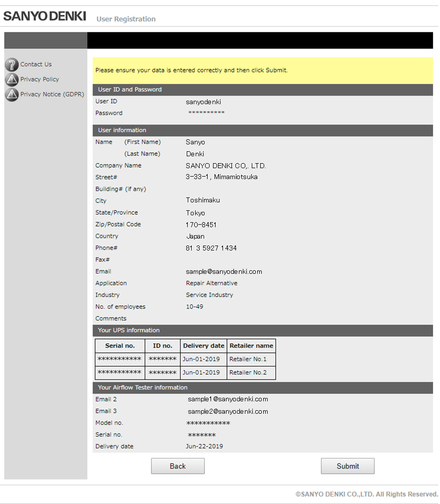Screen dimensions: 440x504
Task: Click industry value Service Industry
Action: (209, 295)
